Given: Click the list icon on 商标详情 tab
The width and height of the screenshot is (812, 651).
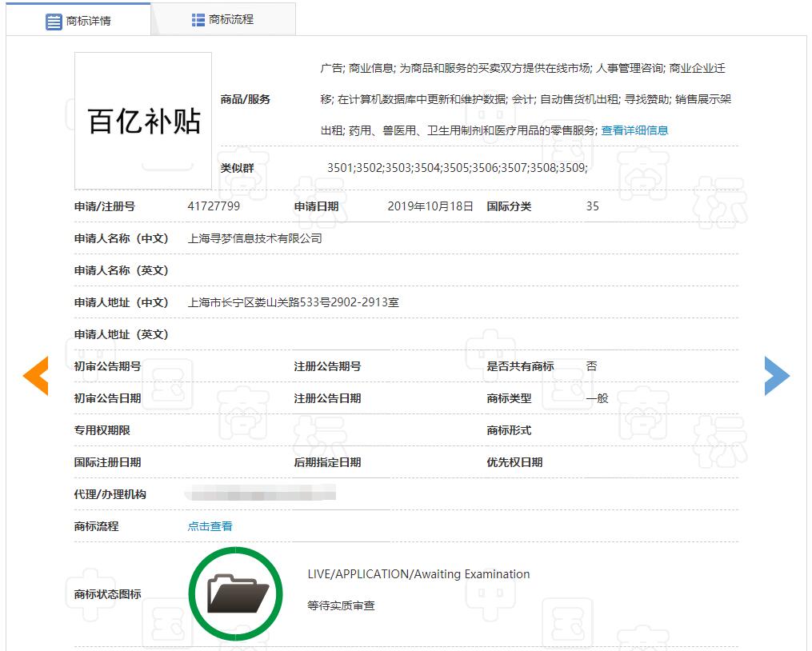Looking at the screenshot, I should (54, 22).
